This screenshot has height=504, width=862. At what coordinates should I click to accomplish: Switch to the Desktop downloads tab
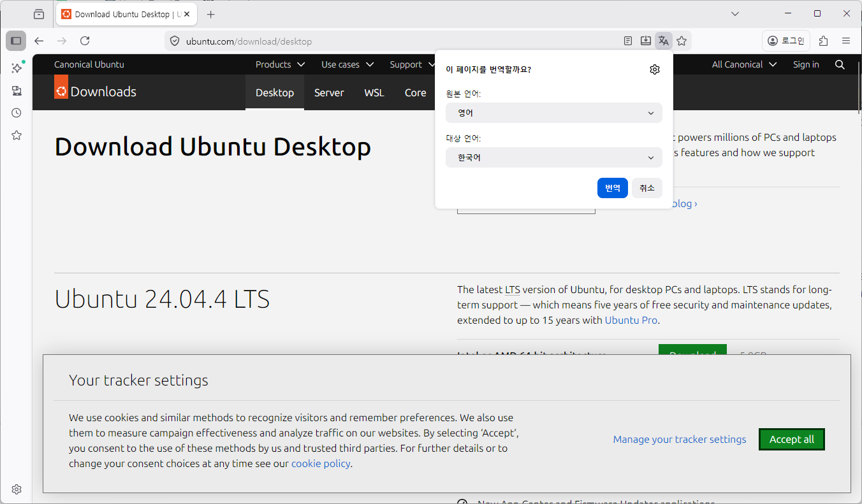275,92
